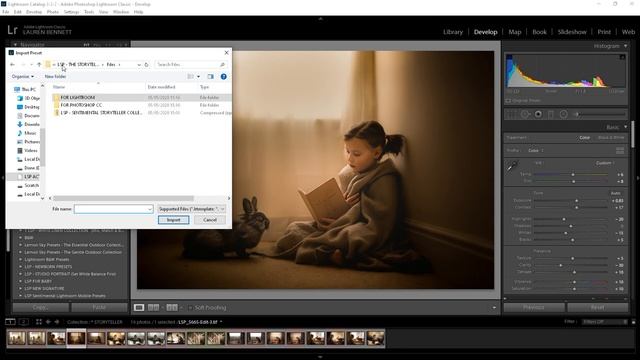Switch to the Map module
Viewport: 640px width, 360px height.
click(x=515, y=32)
